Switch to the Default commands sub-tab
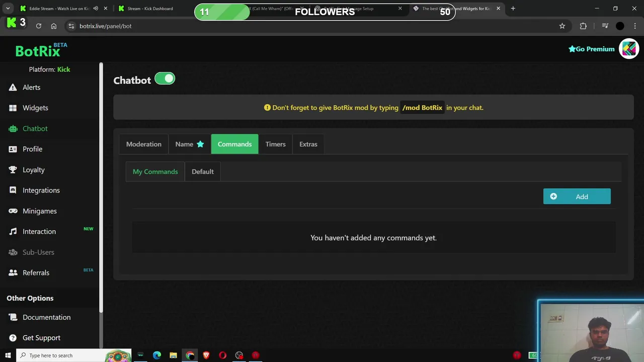The image size is (644, 362). (x=203, y=171)
